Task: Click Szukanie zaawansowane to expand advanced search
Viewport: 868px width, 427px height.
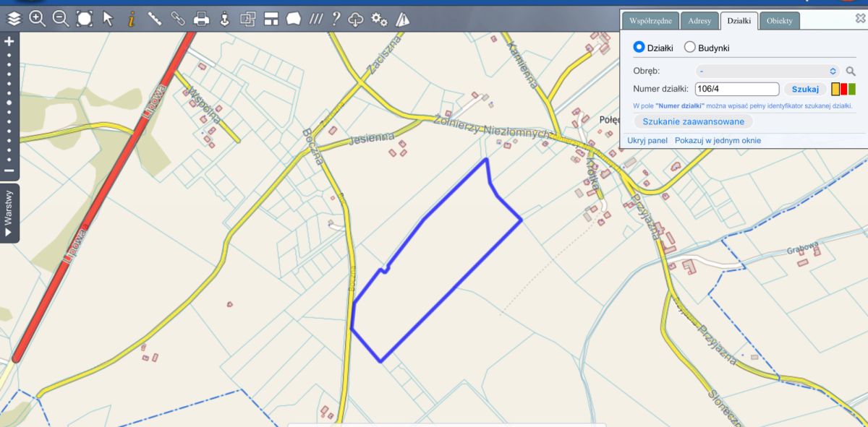Action: pyautogui.click(x=693, y=121)
